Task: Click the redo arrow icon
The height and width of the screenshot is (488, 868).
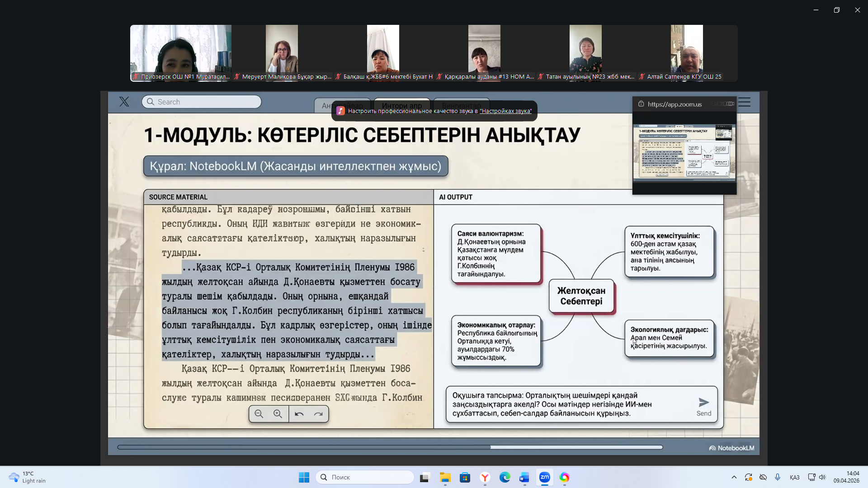Action: 318,414
